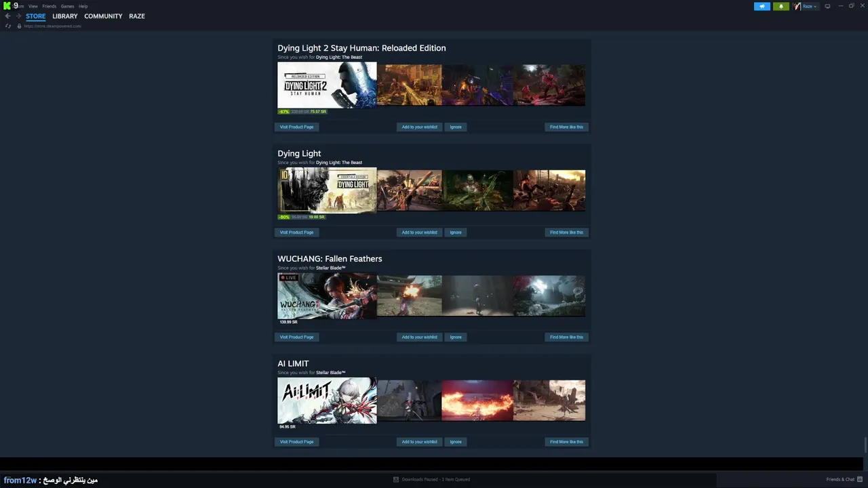The height and width of the screenshot is (488, 868).
Task: Open the fiery AI LIMIT screenshot
Action: pos(478,401)
